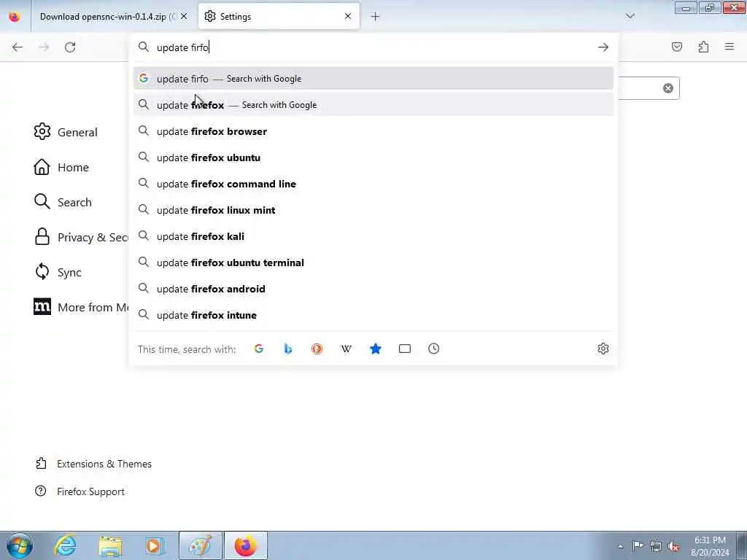Viewport: 747px width, 560px height.
Task: Open Privacy & Security settings category
Action: coord(81,237)
